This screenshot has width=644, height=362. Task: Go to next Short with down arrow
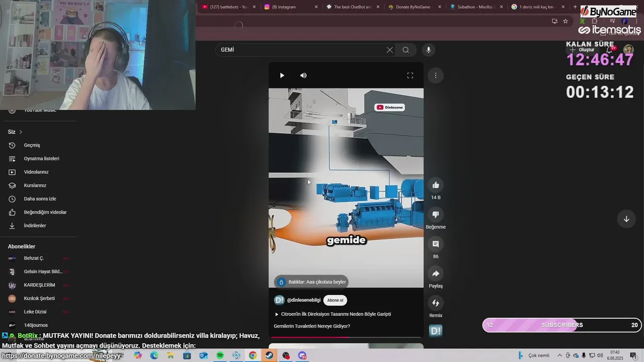pos(626,219)
